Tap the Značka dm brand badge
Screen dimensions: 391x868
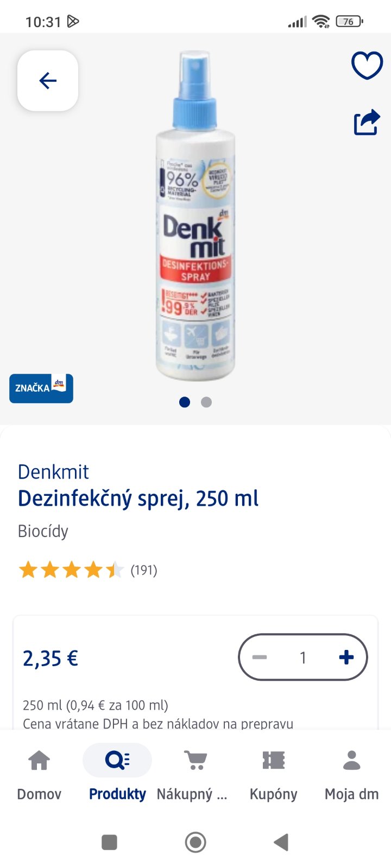point(41,388)
